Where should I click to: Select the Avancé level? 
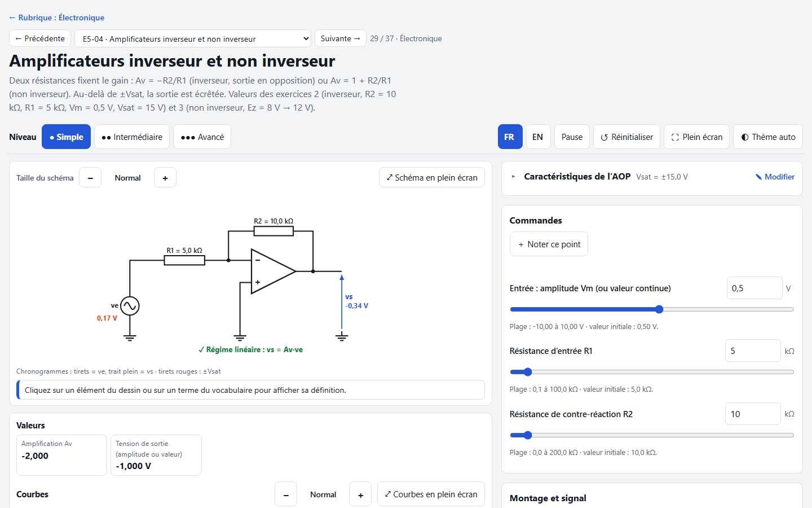coord(202,137)
